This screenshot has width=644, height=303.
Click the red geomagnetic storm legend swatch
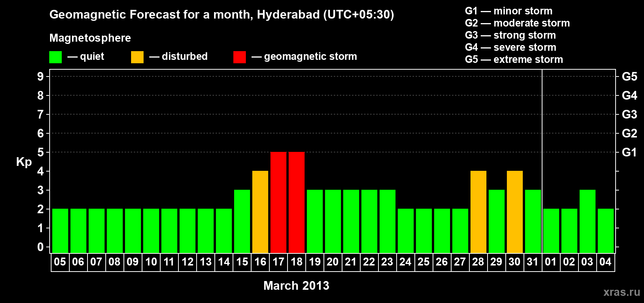point(239,57)
